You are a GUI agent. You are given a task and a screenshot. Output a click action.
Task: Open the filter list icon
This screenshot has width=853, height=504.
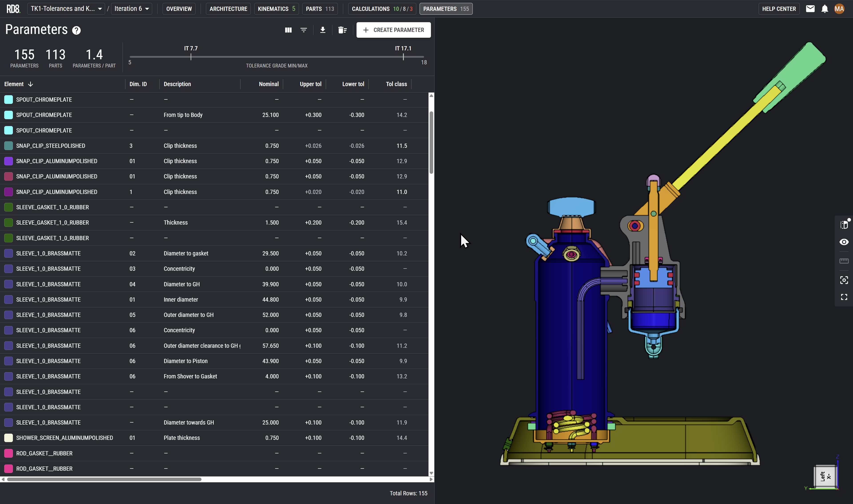(x=303, y=30)
